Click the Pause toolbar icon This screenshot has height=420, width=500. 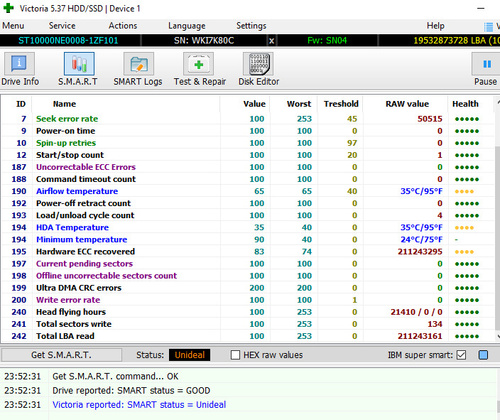486,64
